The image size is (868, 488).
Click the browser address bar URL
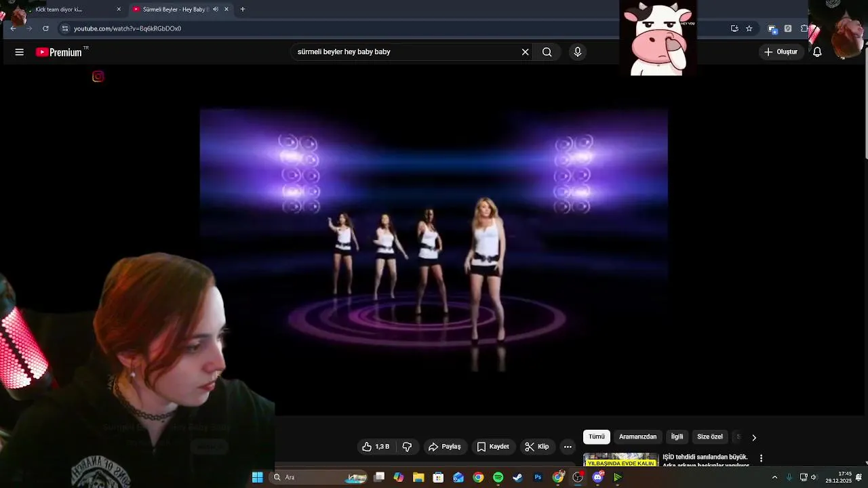coord(127,28)
